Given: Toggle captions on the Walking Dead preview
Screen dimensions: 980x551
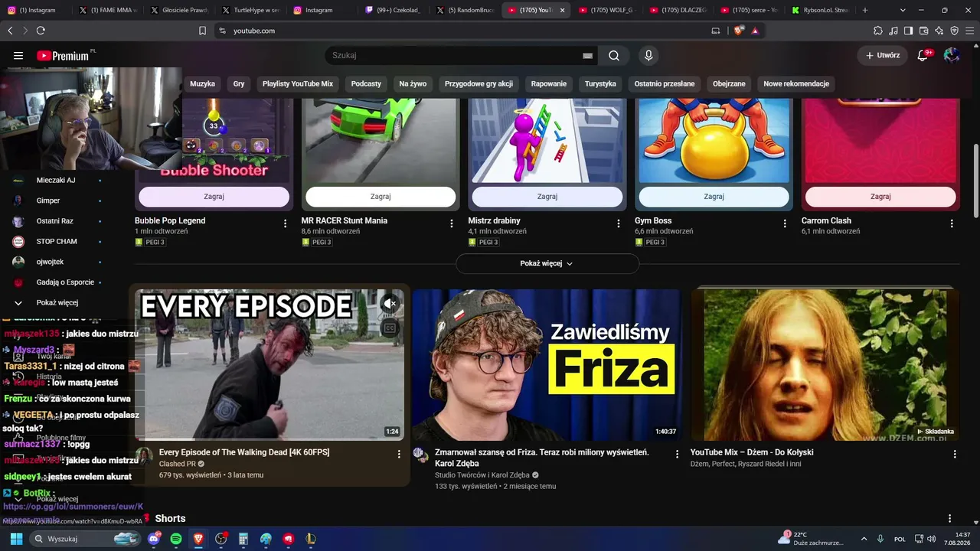Looking at the screenshot, I should (x=390, y=328).
